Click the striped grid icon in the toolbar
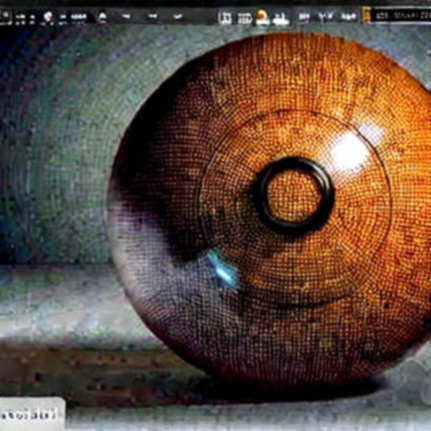 click(245, 18)
